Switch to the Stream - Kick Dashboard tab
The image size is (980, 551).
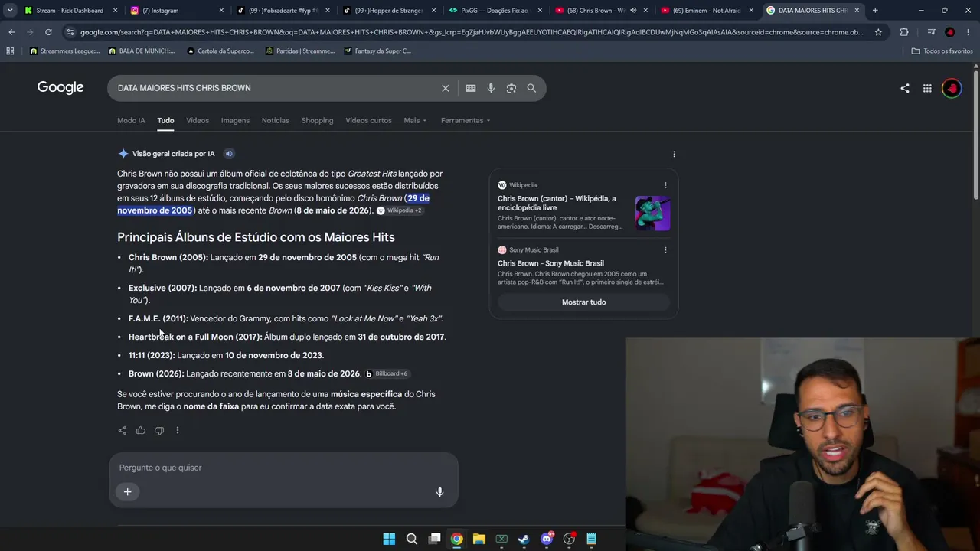click(x=71, y=11)
